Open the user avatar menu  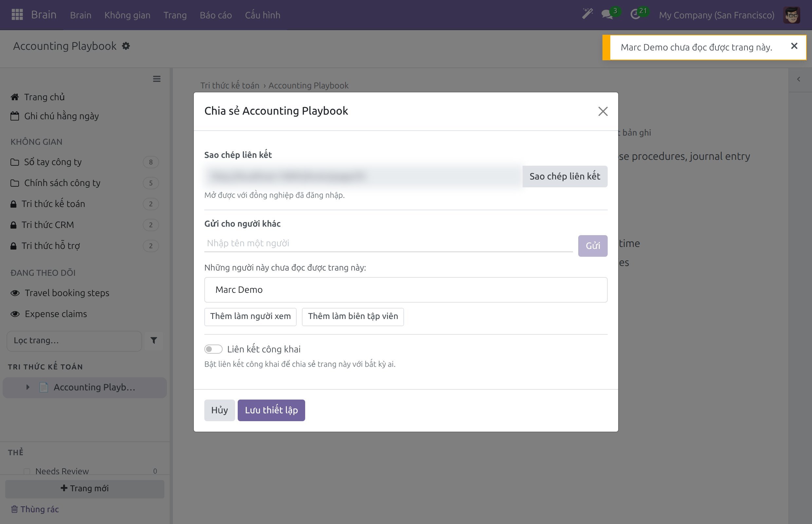click(x=791, y=15)
